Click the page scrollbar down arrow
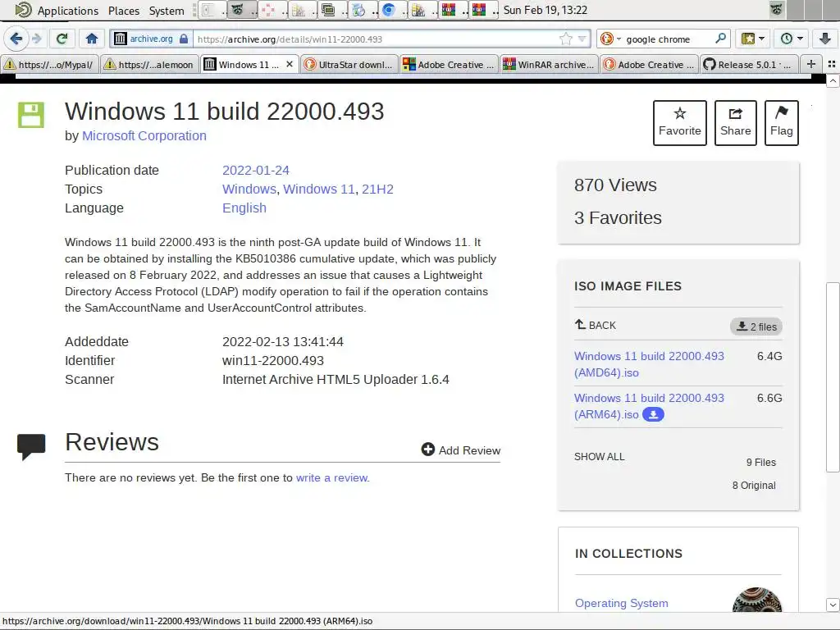840x630 pixels. coord(833,605)
